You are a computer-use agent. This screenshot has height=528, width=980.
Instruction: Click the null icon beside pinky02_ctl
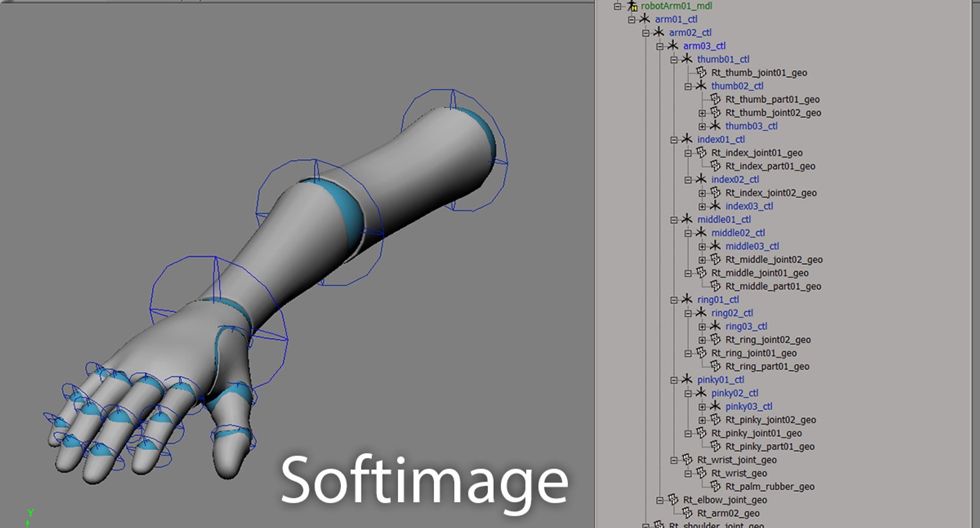pyautogui.click(x=701, y=393)
